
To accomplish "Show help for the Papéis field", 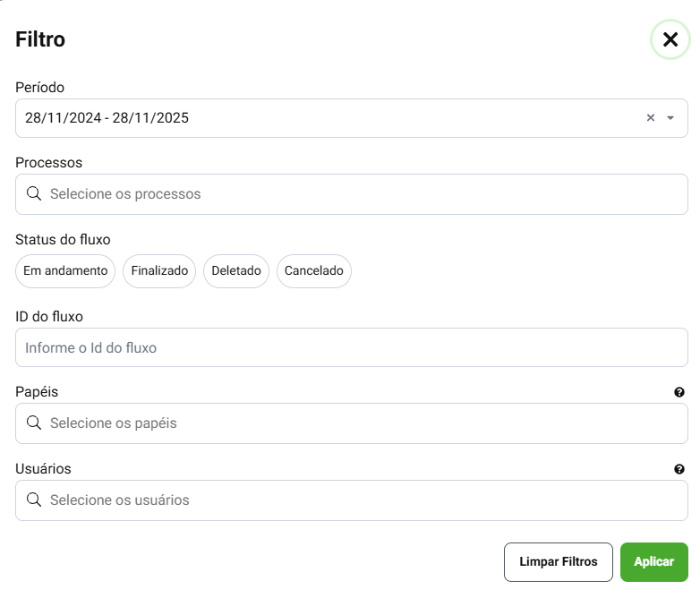I will point(679,392).
